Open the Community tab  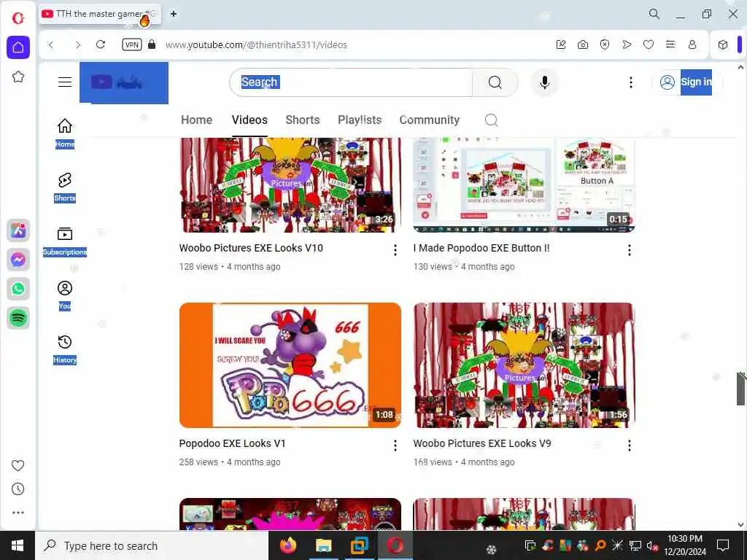(x=429, y=120)
